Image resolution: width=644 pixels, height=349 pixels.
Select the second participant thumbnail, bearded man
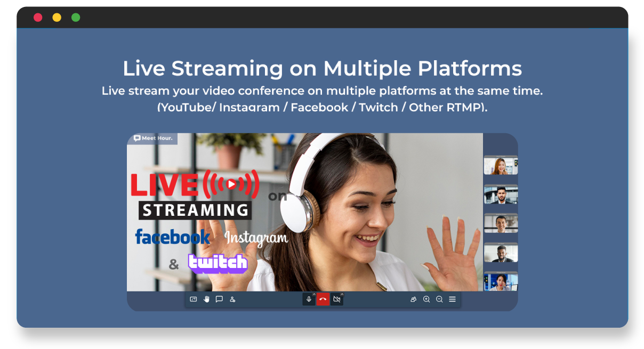501,194
